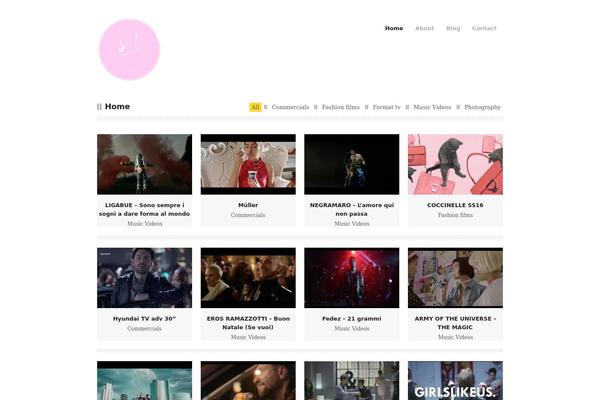Open the Contact page link
Screen dimensions: 600x400
tap(484, 28)
